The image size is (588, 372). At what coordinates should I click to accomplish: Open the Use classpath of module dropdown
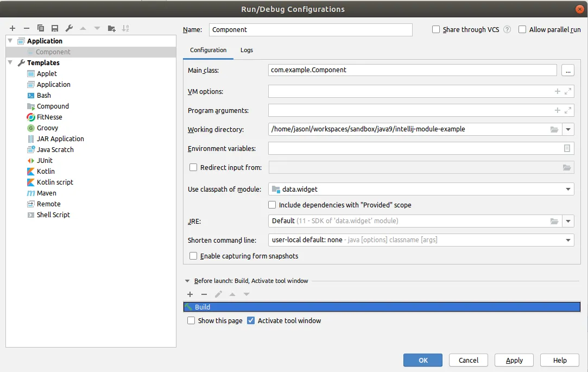(568, 190)
